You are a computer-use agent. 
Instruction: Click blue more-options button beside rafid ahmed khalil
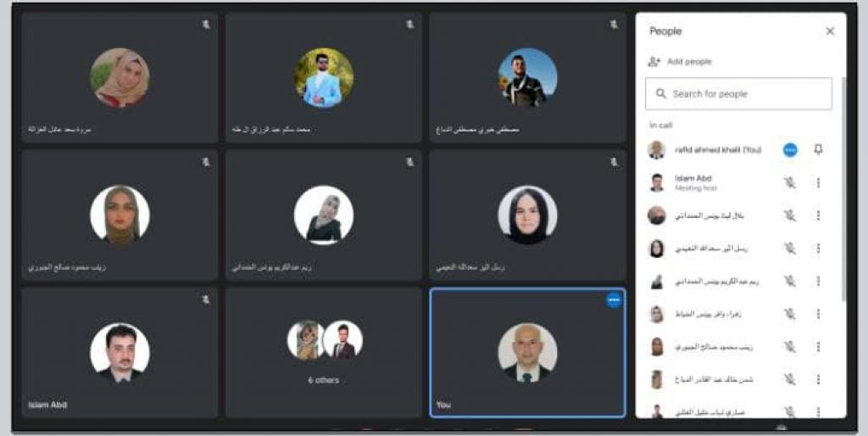click(x=790, y=149)
